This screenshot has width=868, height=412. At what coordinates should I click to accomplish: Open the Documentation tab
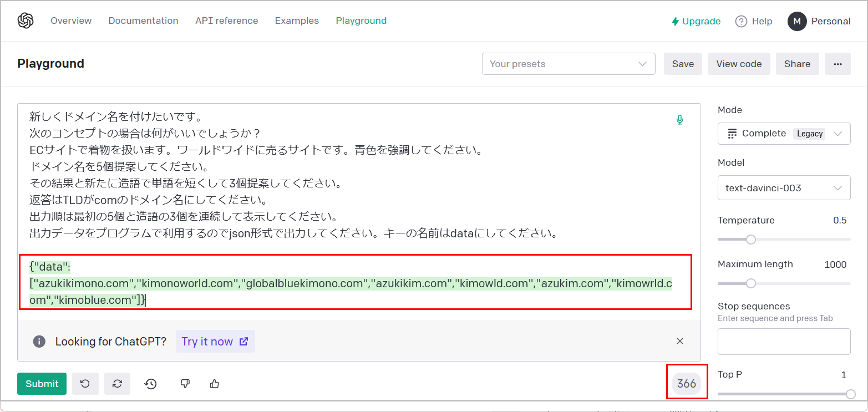point(143,21)
